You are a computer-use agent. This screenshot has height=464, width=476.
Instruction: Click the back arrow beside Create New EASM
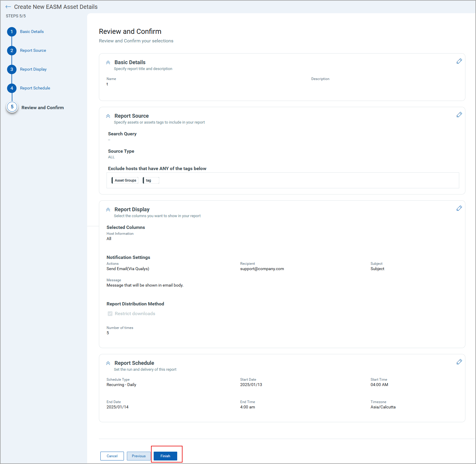point(9,6)
